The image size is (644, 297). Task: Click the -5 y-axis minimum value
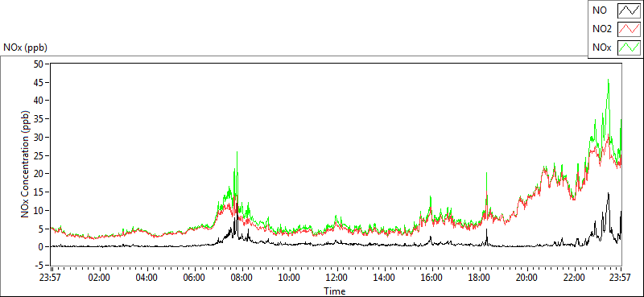41,265
